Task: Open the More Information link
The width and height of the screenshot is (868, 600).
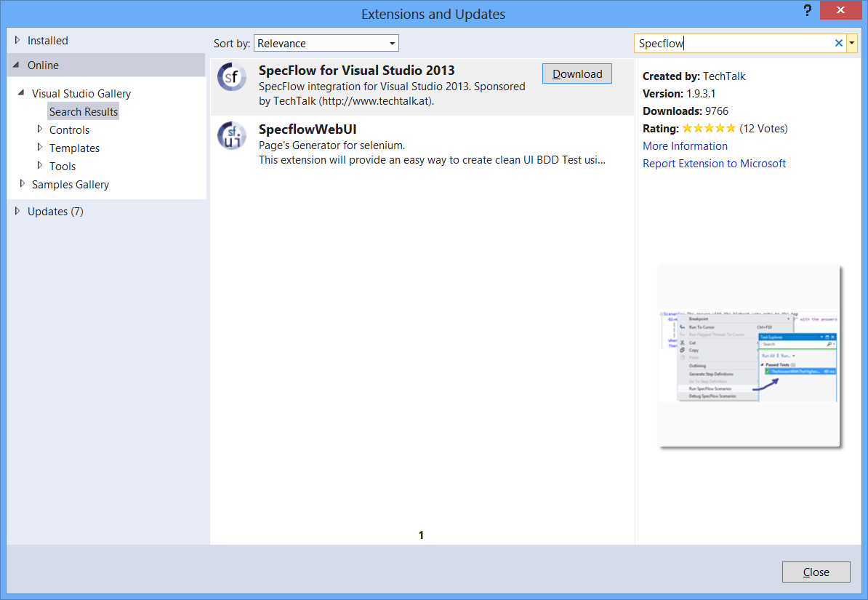Action: click(685, 146)
